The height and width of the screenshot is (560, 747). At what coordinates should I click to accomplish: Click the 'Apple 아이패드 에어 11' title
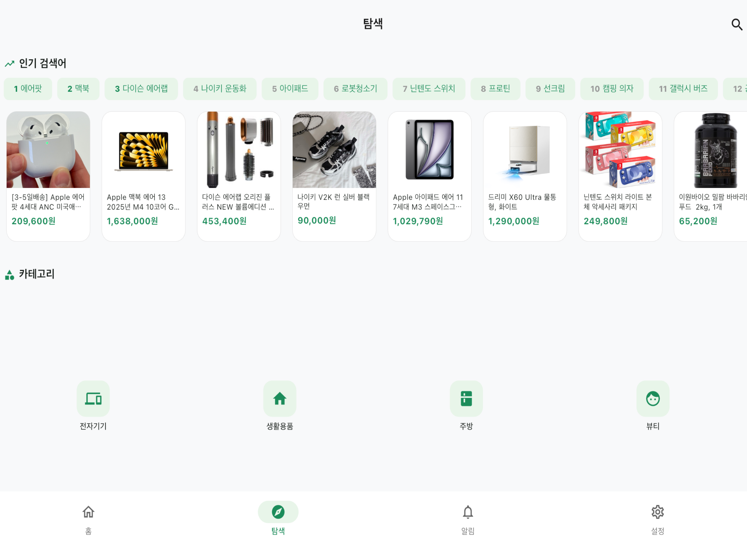coord(428,202)
